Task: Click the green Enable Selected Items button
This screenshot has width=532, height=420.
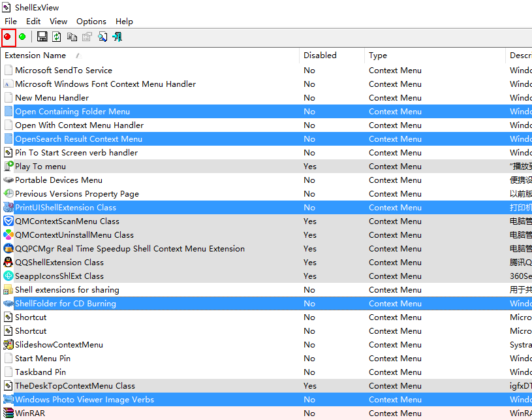Action: tap(22, 37)
